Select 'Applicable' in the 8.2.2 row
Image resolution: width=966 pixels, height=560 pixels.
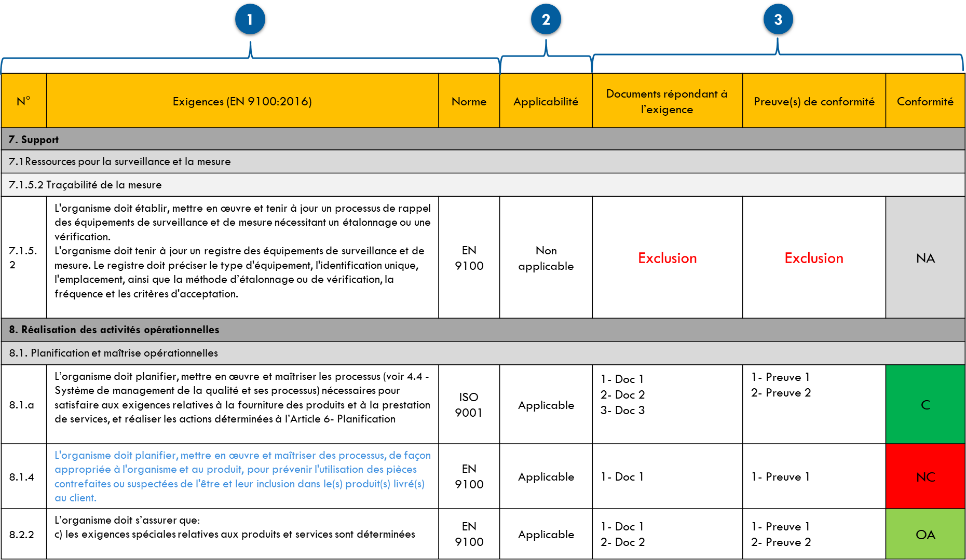546,534
